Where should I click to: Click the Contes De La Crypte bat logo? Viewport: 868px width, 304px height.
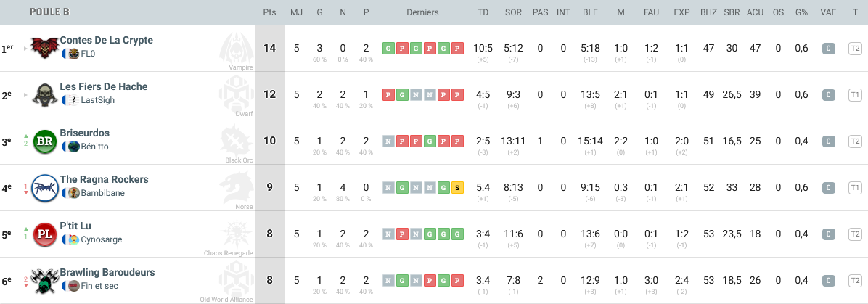tap(44, 48)
